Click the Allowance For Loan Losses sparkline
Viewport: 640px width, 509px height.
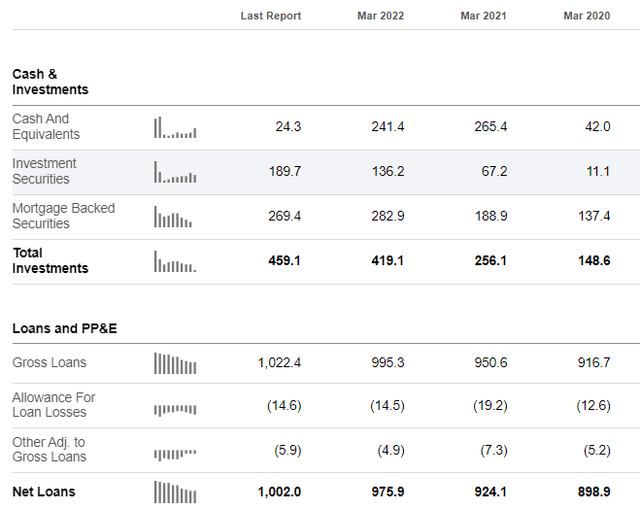[175, 409]
